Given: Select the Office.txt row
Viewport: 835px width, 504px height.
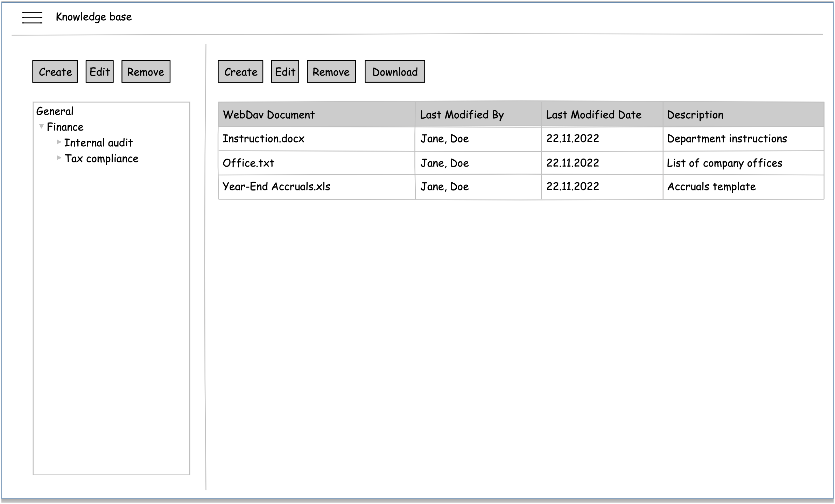Looking at the screenshot, I should [x=315, y=163].
